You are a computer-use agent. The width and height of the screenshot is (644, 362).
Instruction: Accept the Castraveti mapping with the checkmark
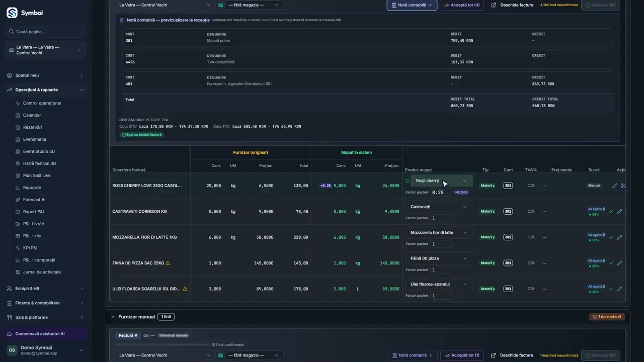point(611,212)
